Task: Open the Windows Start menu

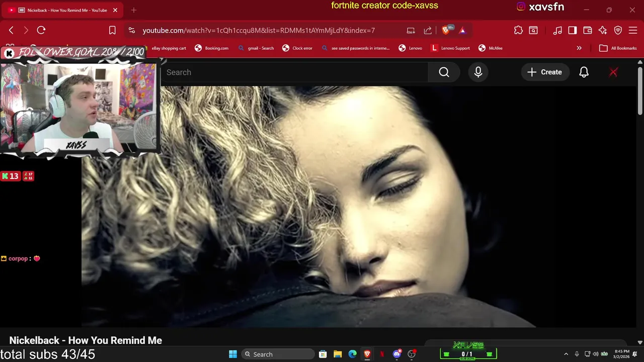Action: click(232, 354)
